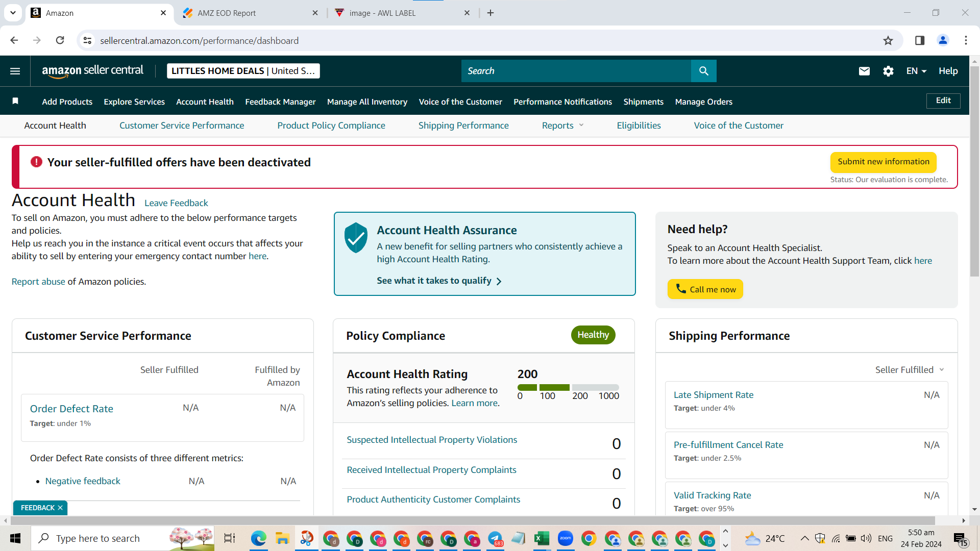
Task: Open the Telegram taskbar icon
Action: tap(495, 538)
